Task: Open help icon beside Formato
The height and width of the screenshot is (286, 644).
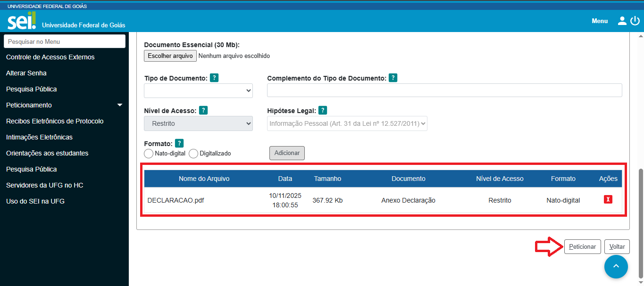Action: (179, 143)
